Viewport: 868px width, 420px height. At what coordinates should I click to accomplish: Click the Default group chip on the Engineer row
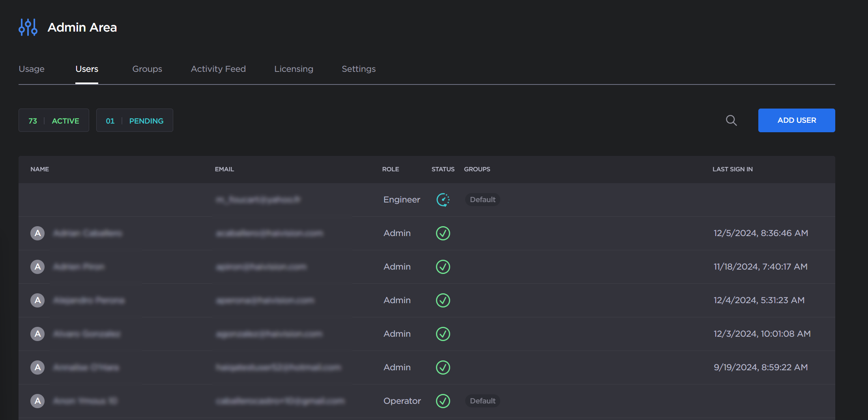pyautogui.click(x=482, y=199)
